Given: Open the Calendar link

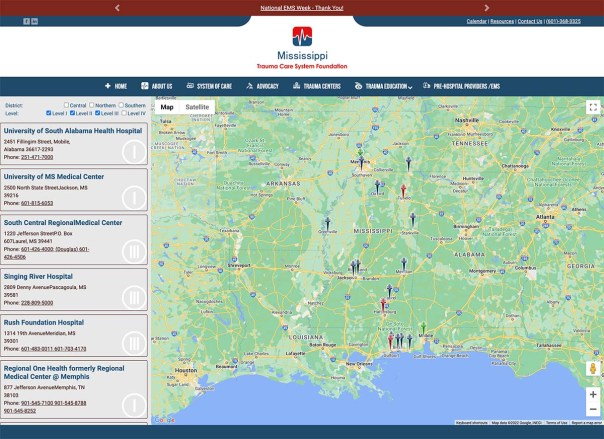Looking at the screenshot, I should [x=476, y=21].
